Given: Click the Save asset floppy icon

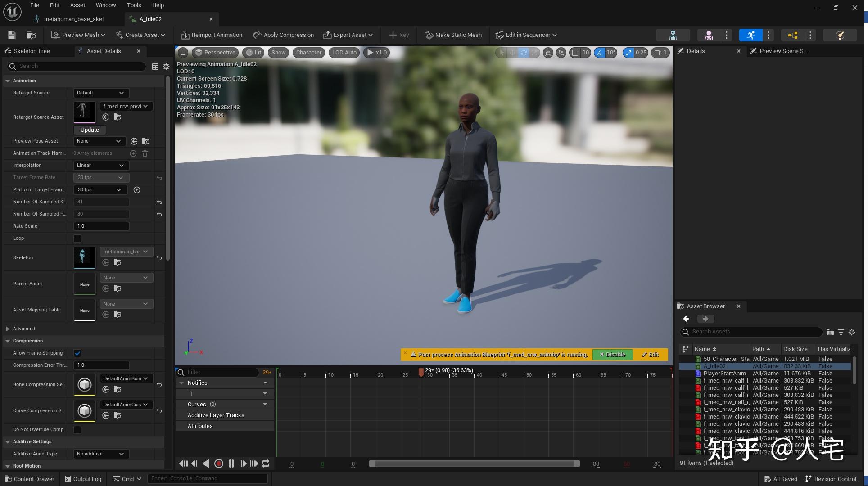Looking at the screenshot, I should [12, 35].
